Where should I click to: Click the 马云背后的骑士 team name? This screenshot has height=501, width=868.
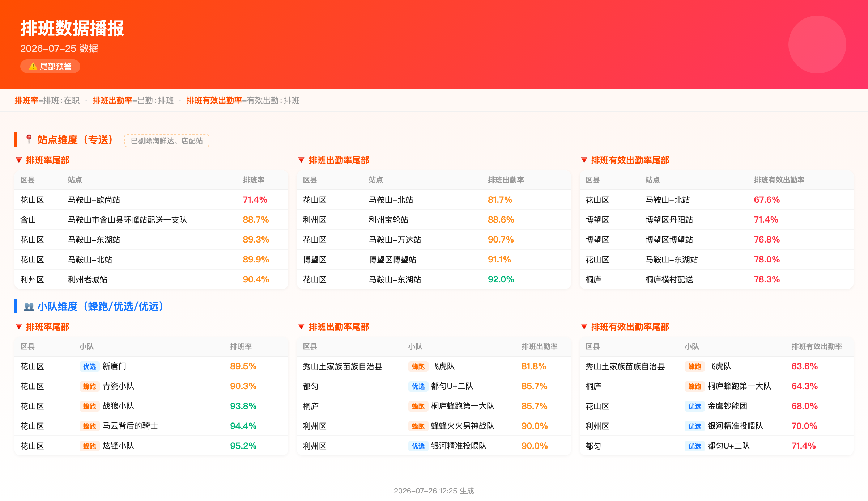click(130, 426)
